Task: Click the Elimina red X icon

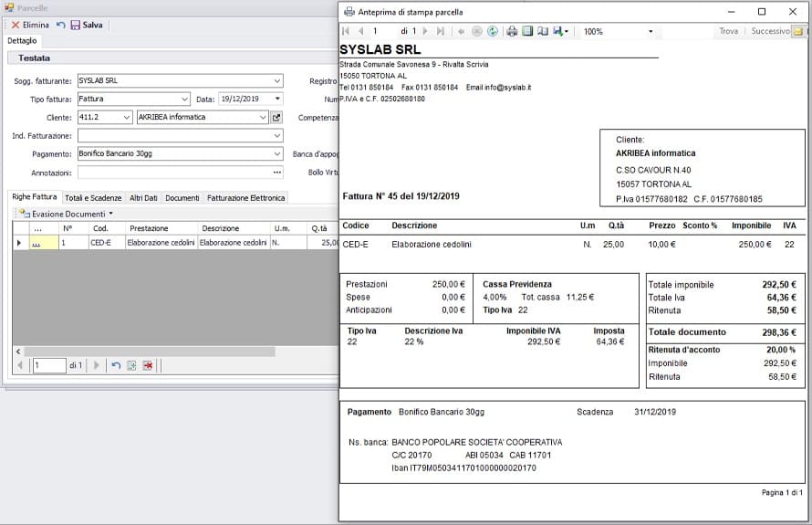Action: coord(16,25)
